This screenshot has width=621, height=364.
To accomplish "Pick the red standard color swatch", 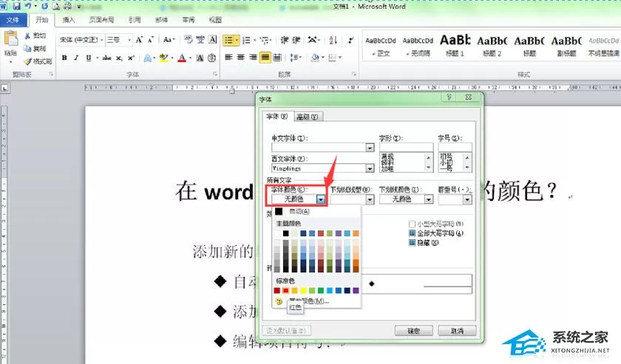I will 285,290.
